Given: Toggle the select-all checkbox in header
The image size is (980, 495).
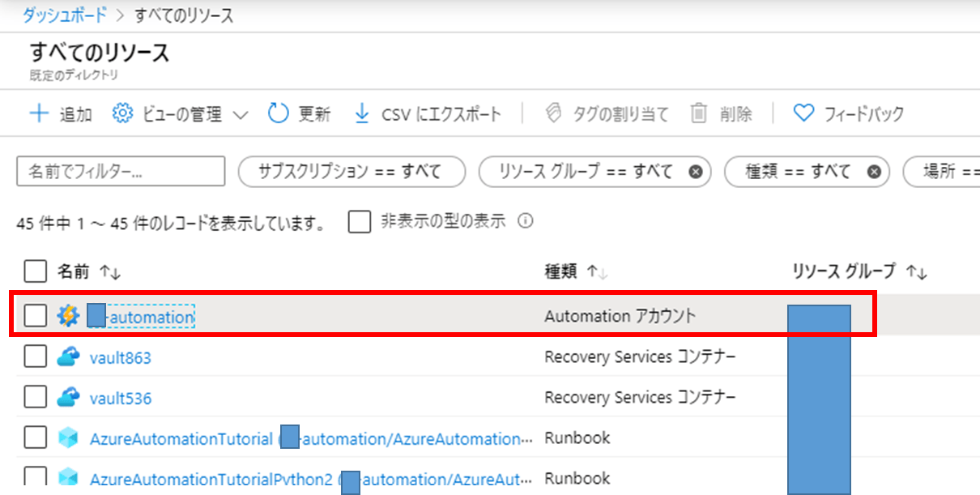Looking at the screenshot, I should pos(35,271).
